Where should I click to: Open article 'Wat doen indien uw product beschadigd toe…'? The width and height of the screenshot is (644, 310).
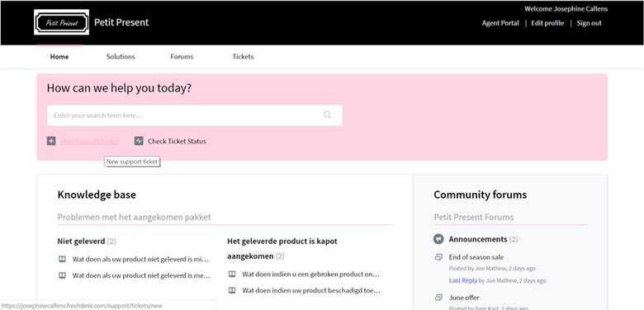pos(311,290)
